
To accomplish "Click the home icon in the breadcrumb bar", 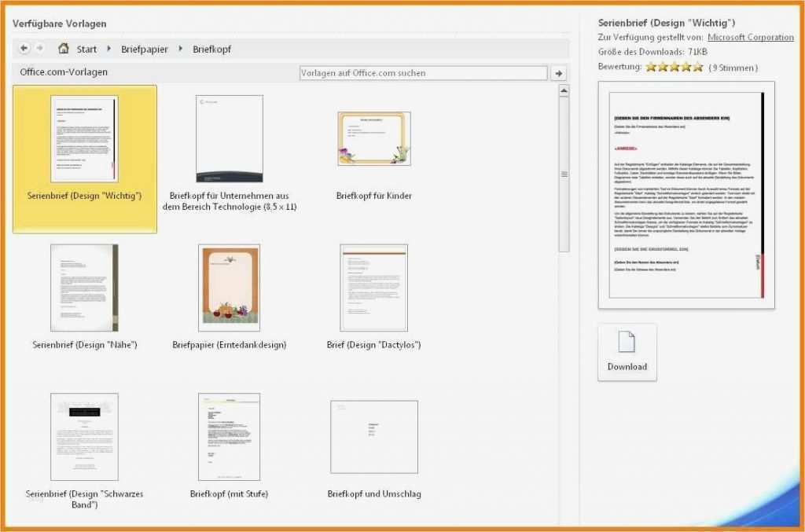I will [63, 49].
